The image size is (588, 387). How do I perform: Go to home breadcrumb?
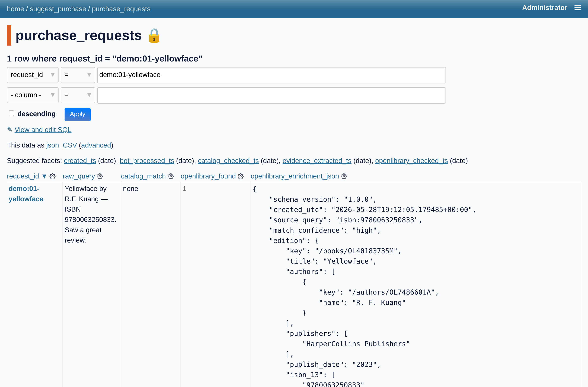coord(15,9)
